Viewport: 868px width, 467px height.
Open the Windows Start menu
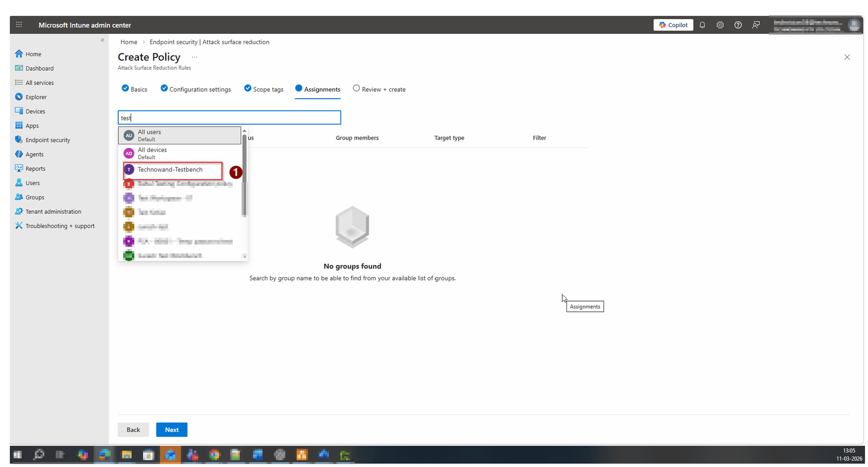[17, 455]
